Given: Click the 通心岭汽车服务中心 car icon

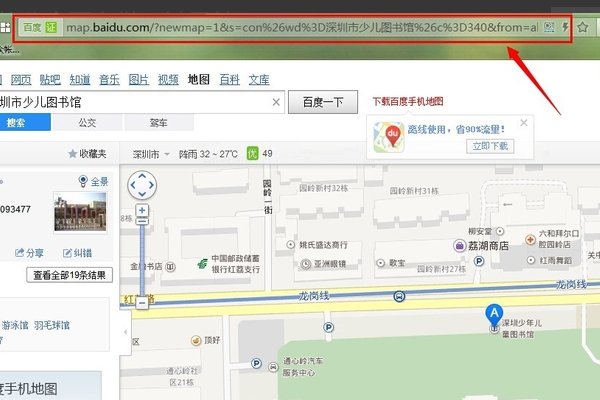Looking at the screenshot, I should pos(273,367).
